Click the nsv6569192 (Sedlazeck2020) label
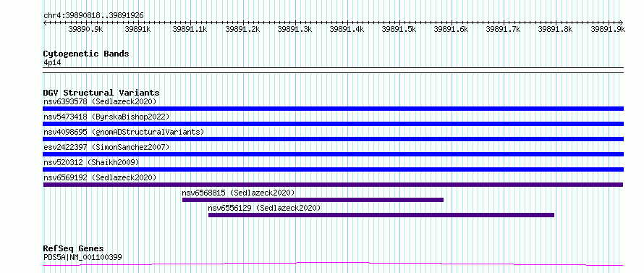Image resolution: width=644 pixels, height=273 pixels. point(100,177)
